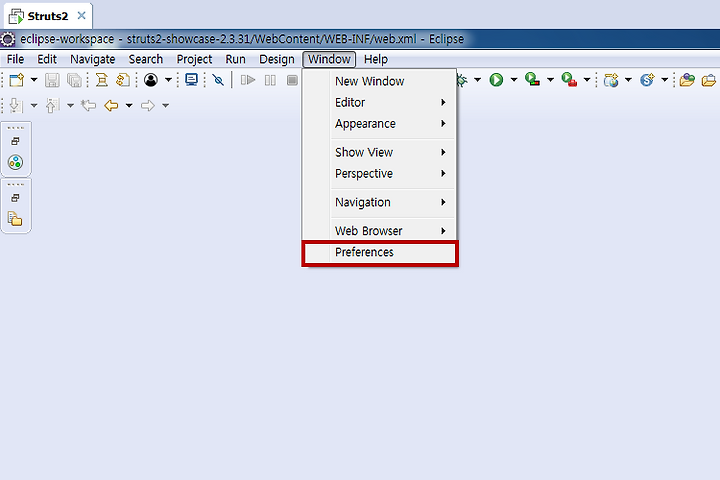The height and width of the screenshot is (480, 720).
Task: Open the Design menu
Action: (276, 59)
